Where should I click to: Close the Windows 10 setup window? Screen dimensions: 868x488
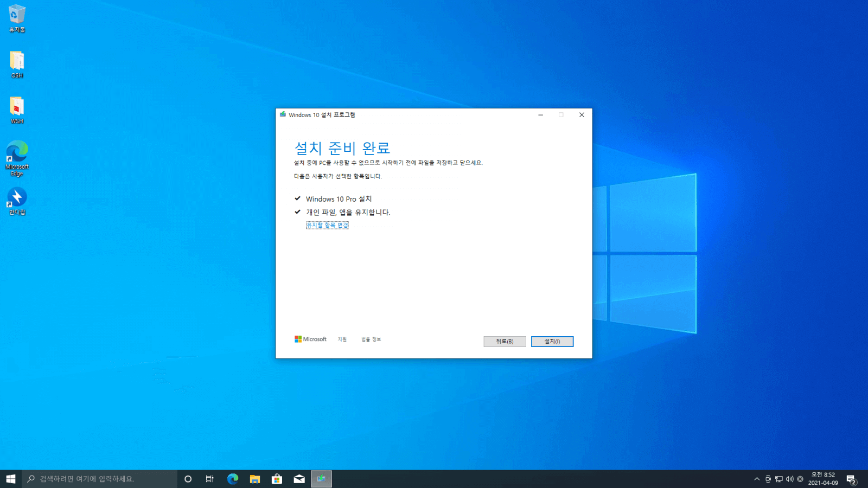582,115
